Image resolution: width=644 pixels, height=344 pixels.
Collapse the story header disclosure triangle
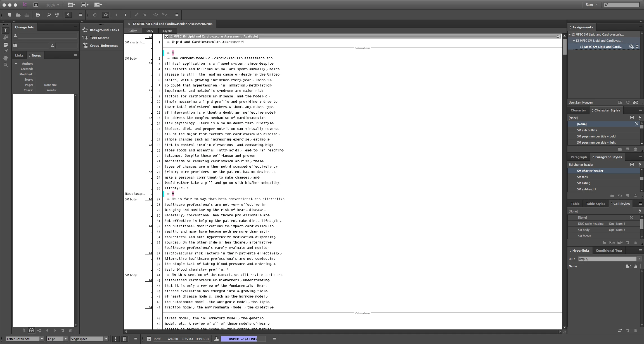tap(166, 37)
